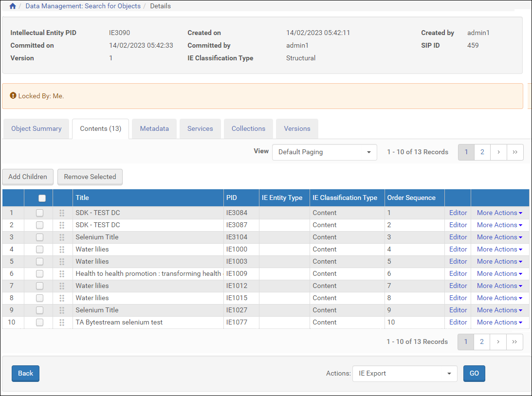
Task: Open the Metadata tab
Action: click(154, 129)
